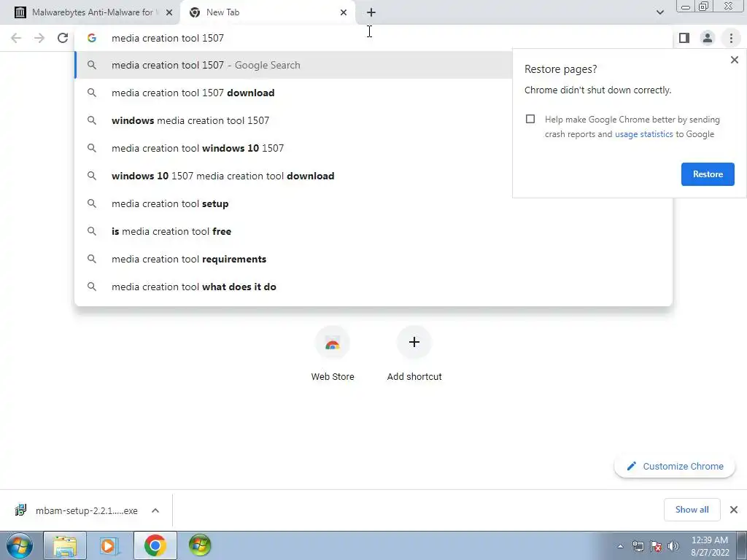
Task: Show hidden system tray icons
Action: (x=620, y=546)
